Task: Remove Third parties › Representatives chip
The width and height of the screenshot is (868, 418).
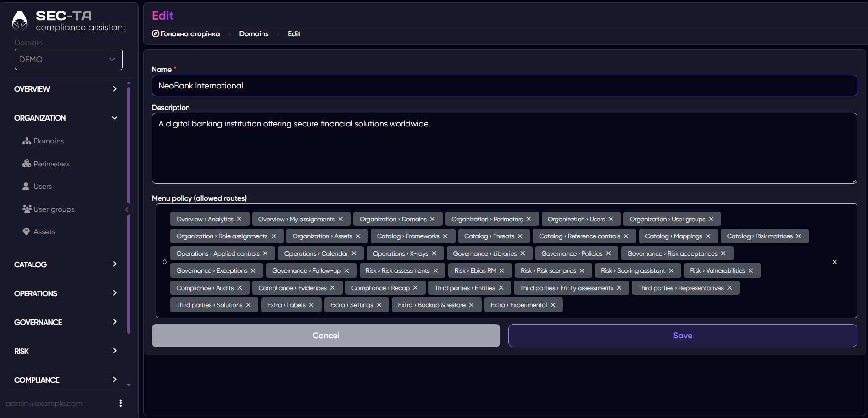Action: coord(729,288)
